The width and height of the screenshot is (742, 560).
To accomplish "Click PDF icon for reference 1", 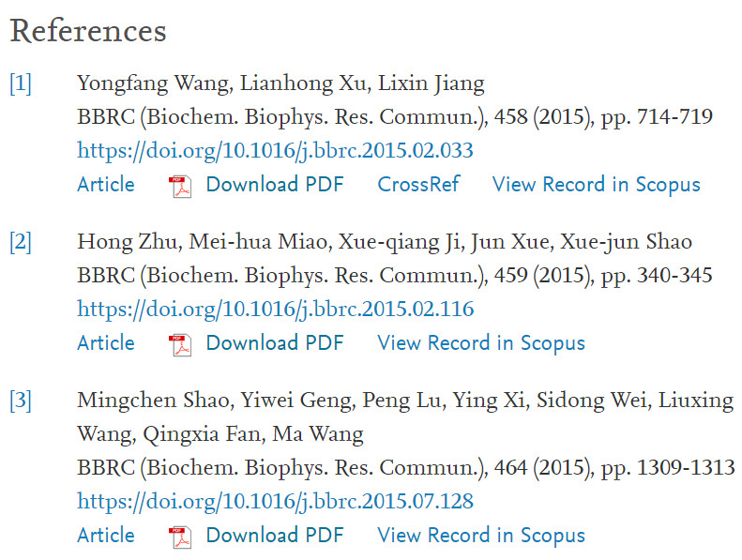I will click(179, 186).
